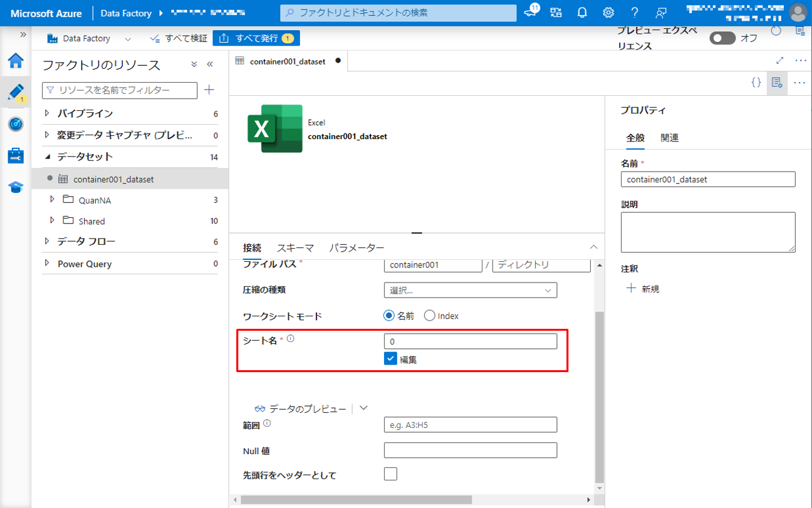Open the Monitor gauge icon

click(16, 124)
